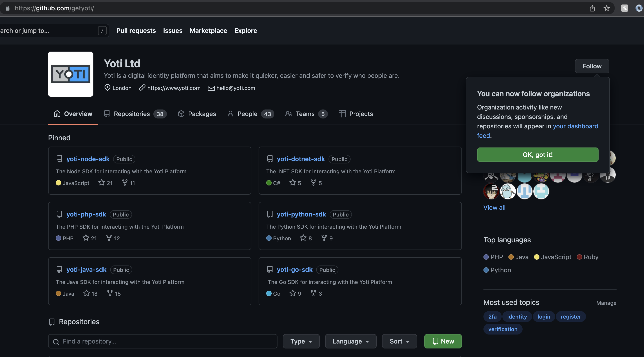Filter by Java in Top languages

pyautogui.click(x=519, y=257)
